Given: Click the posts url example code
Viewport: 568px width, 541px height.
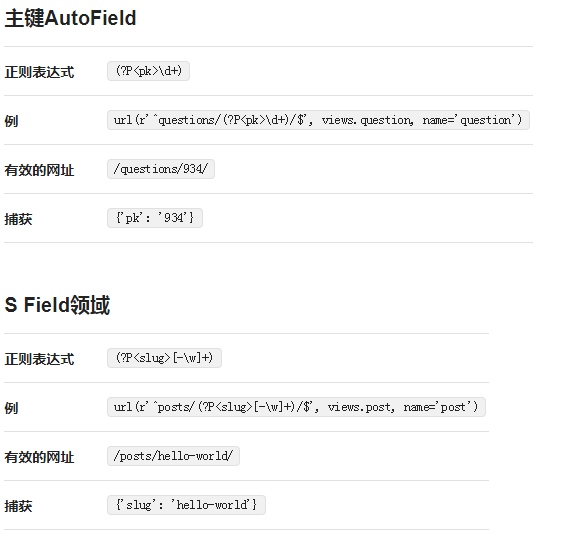Looking at the screenshot, I should pos(296,407).
